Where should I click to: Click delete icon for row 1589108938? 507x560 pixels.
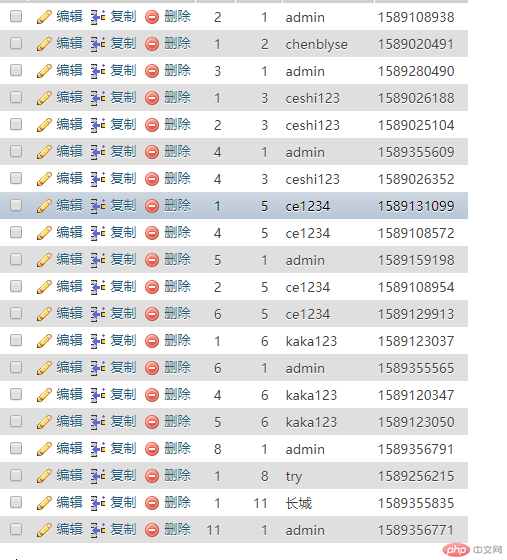tap(152, 17)
